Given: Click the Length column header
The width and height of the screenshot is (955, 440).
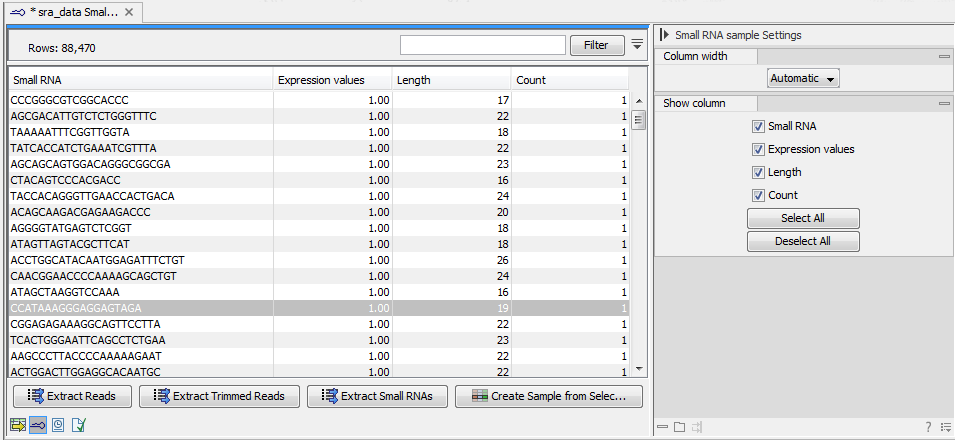Looking at the screenshot, I should pos(450,80).
